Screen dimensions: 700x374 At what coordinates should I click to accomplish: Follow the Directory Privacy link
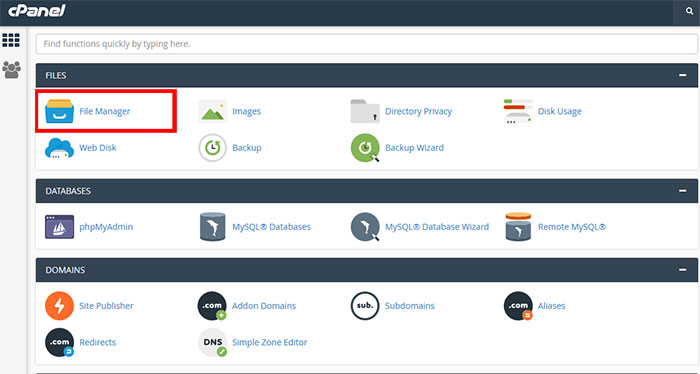pos(418,111)
